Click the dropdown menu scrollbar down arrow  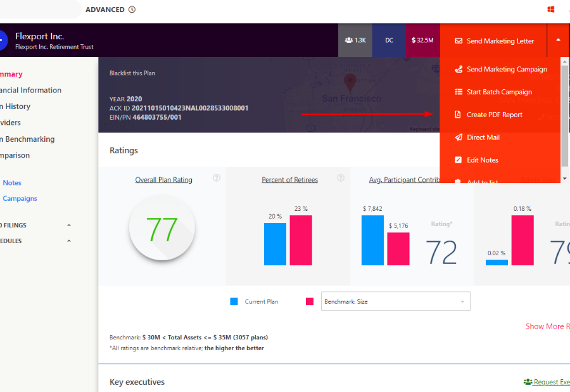tap(564, 179)
